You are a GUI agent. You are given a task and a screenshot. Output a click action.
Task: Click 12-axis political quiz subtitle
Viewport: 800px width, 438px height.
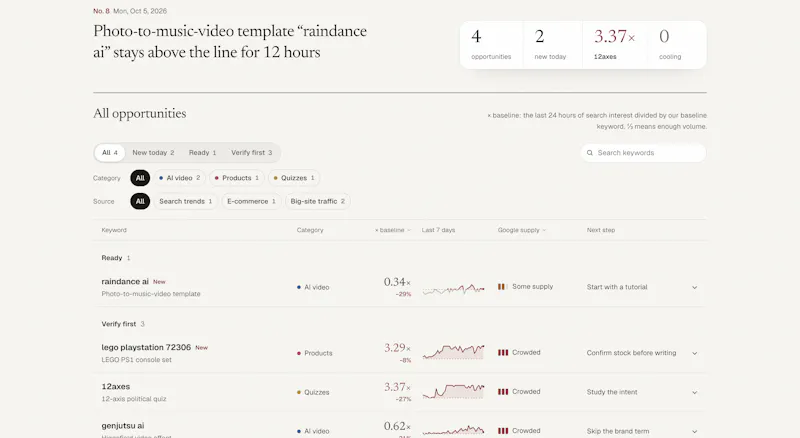[134, 399]
